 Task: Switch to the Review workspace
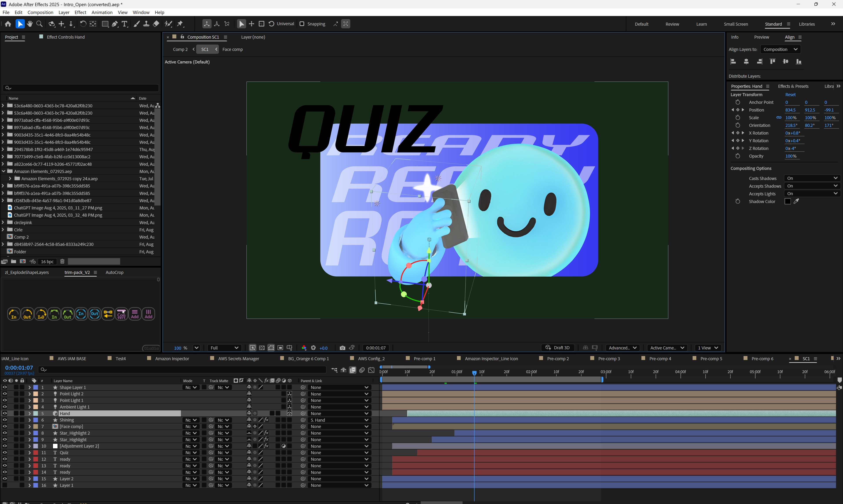[672, 24]
